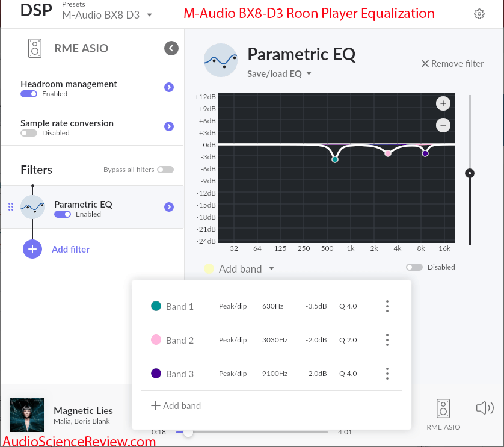Click the Add filter link text
Viewport: 504px width, 447px height.
pyautogui.click(x=71, y=250)
